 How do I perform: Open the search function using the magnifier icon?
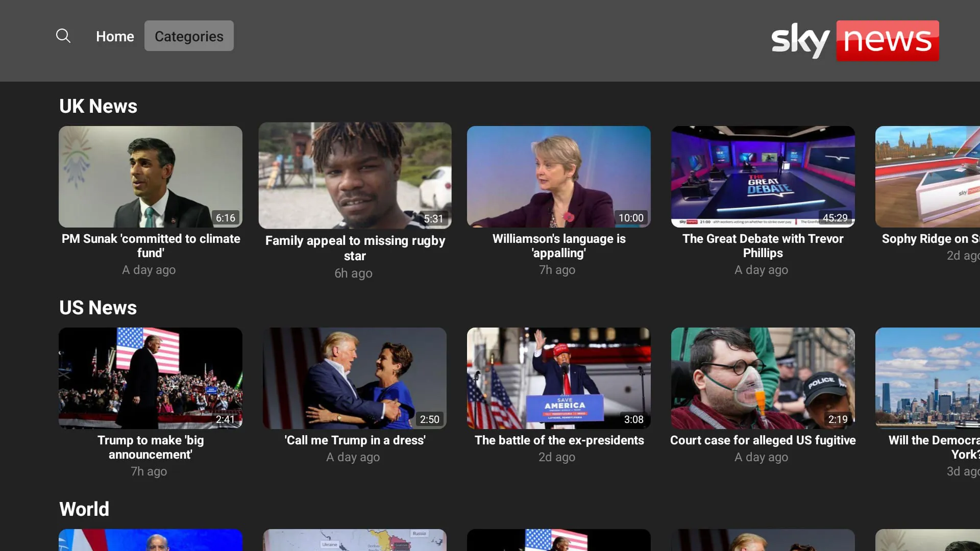coord(63,36)
